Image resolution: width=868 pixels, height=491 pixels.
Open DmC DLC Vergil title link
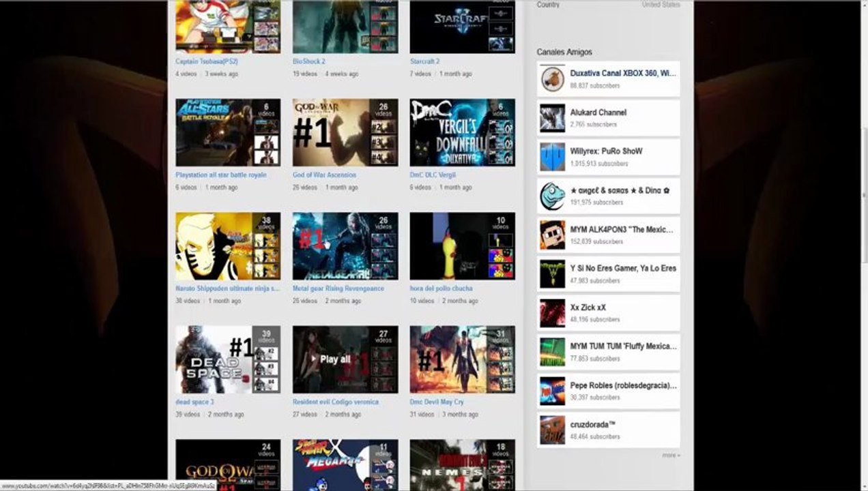[433, 175]
